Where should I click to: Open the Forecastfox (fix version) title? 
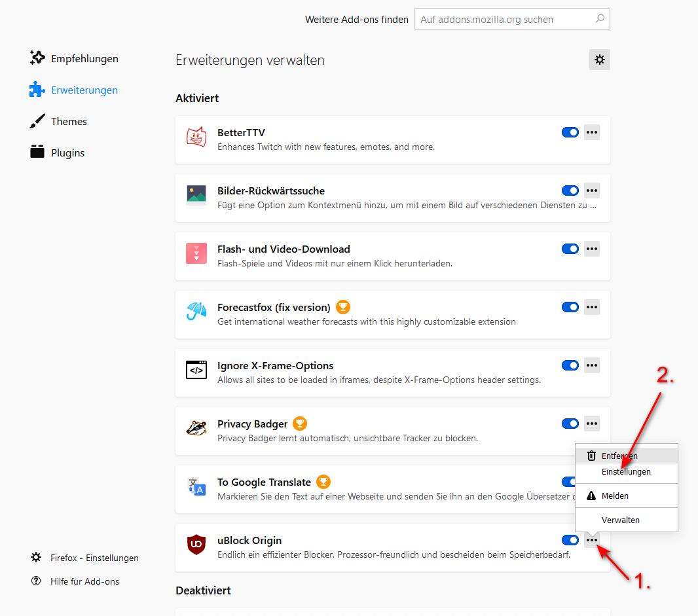(274, 307)
